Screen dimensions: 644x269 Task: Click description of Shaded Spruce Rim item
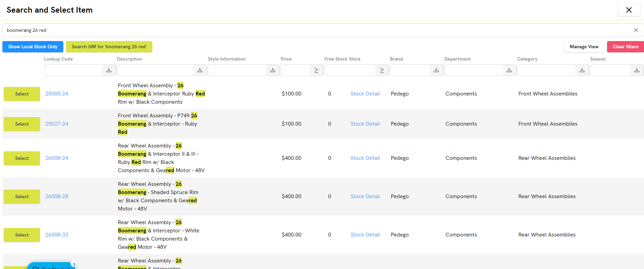point(158,196)
